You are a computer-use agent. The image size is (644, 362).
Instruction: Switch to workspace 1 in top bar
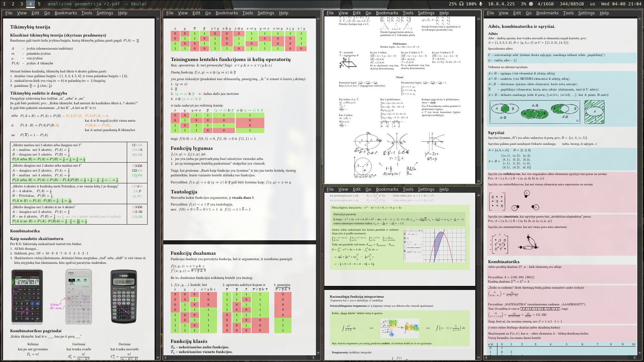4,4
